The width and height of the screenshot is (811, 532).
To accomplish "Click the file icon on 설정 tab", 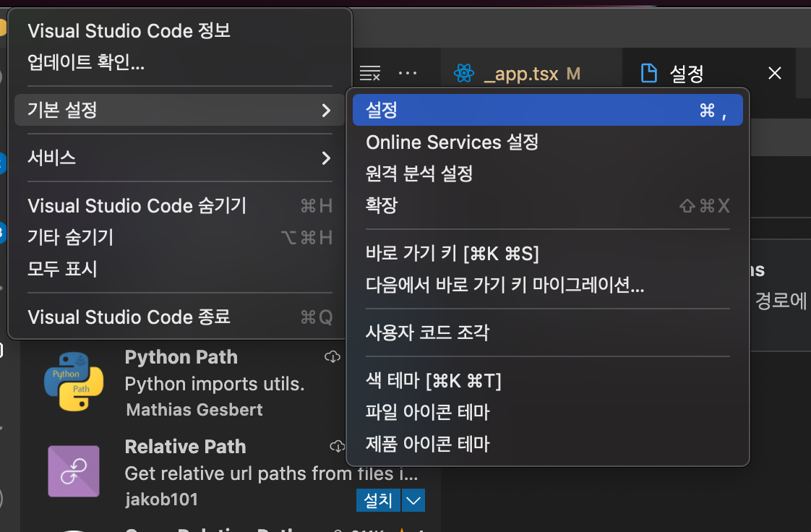I will coord(649,74).
